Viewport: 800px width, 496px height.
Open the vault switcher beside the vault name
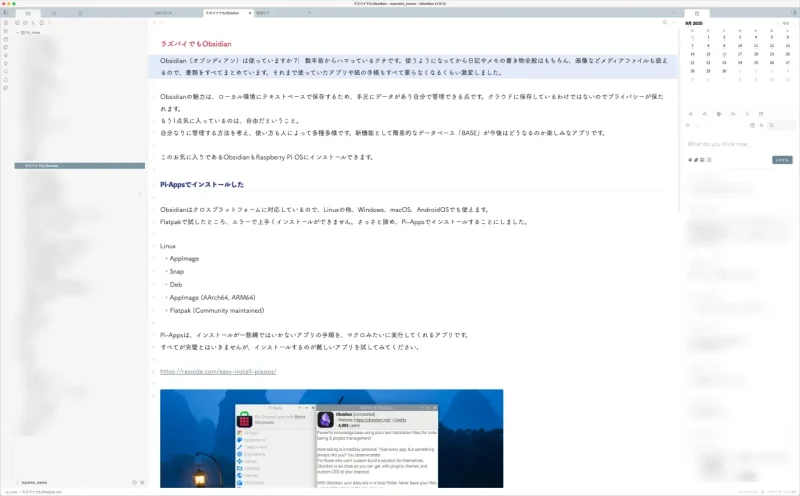tap(17, 482)
